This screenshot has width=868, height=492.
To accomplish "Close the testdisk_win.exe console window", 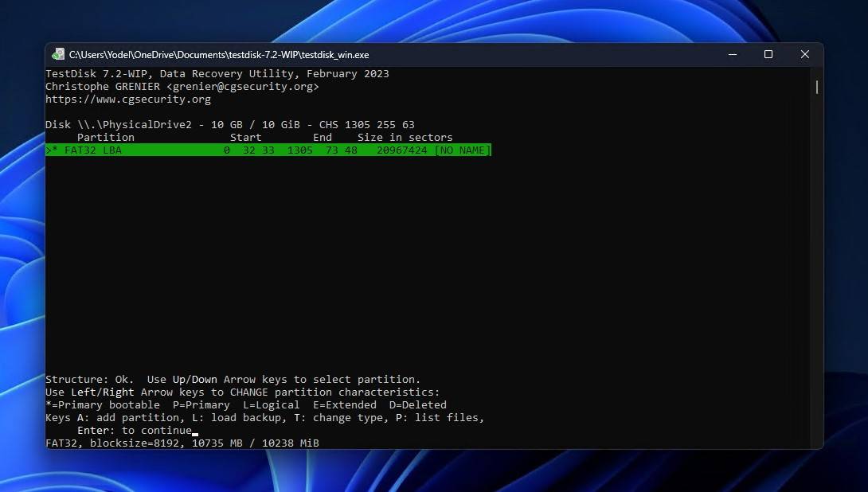I will 805,54.
